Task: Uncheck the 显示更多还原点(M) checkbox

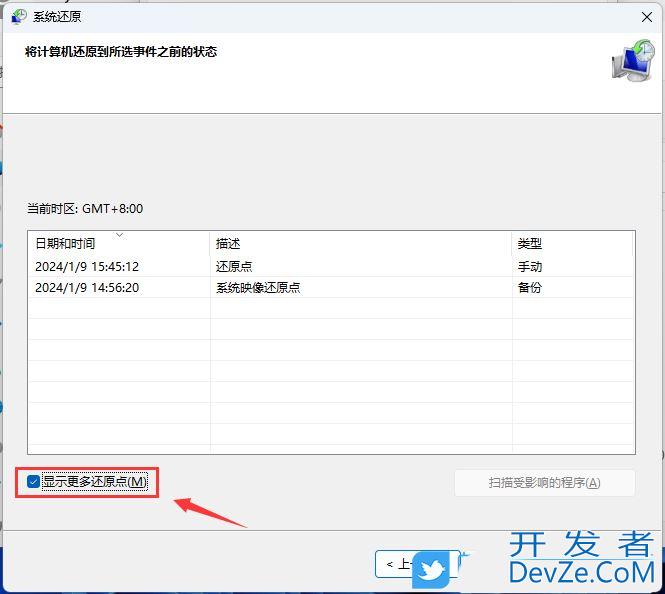Action: [34, 481]
